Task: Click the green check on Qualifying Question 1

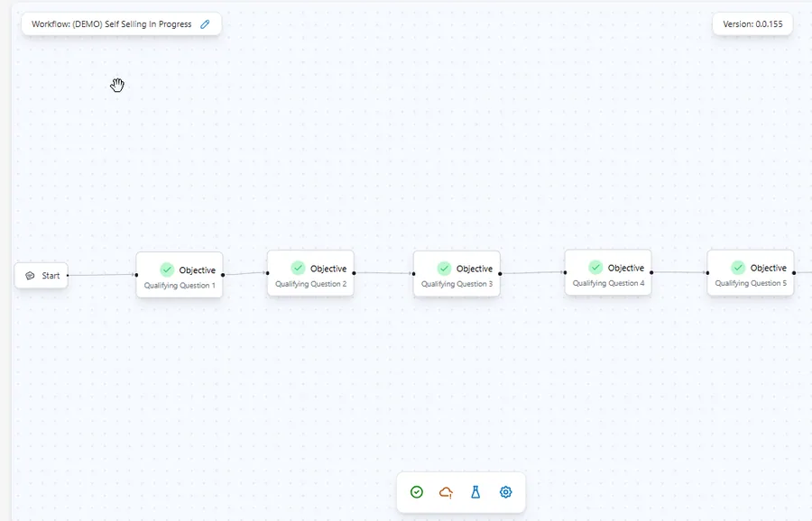Action: [167, 270]
